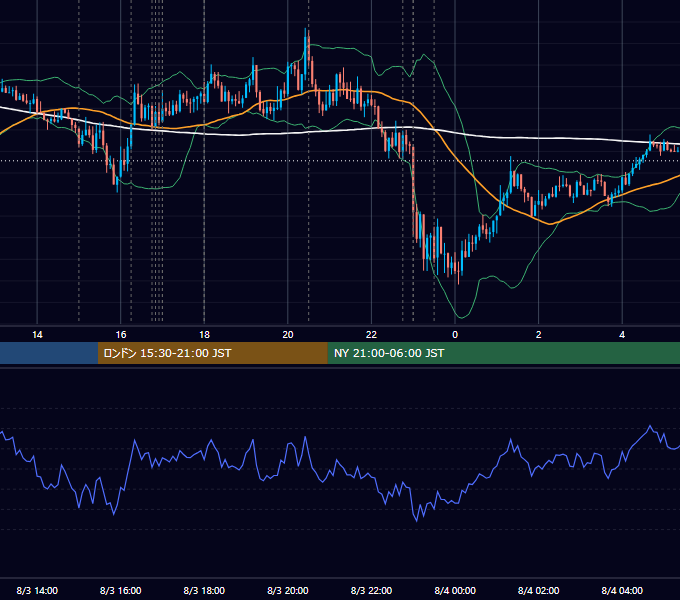680x600 pixels.
Task: Click the 8/4 00:00 time label
Action: point(455,591)
